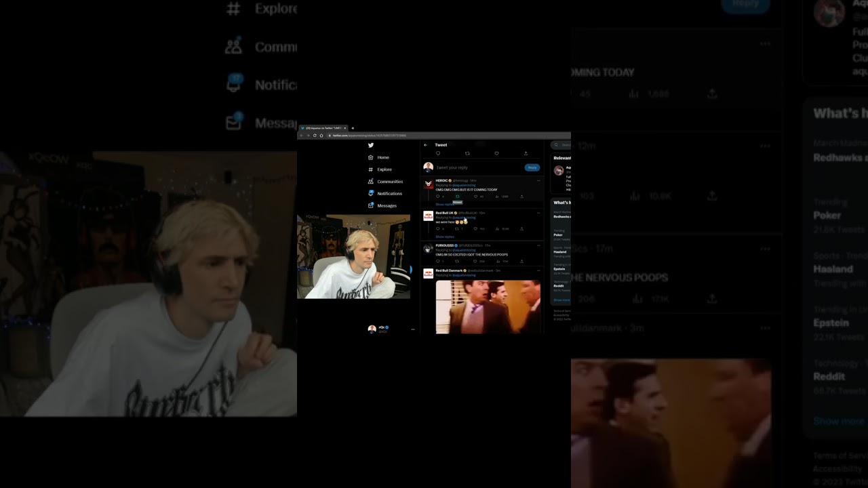868x488 pixels.
Task: Open Notifications in the Twitter sidebar
Action: click(x=385, y=194)
